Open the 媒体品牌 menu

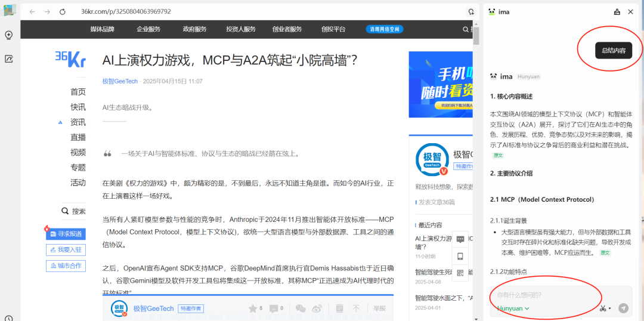point(103,29)
